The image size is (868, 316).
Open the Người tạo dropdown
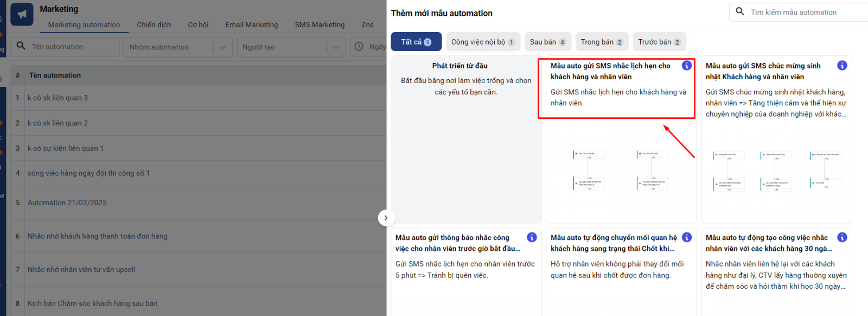(x=336, y=47)
